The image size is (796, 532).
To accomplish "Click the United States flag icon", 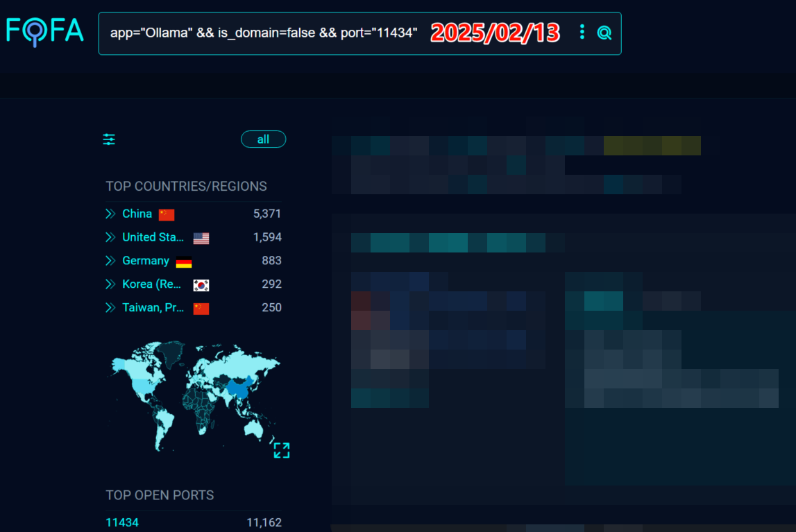I will point(201,238).
